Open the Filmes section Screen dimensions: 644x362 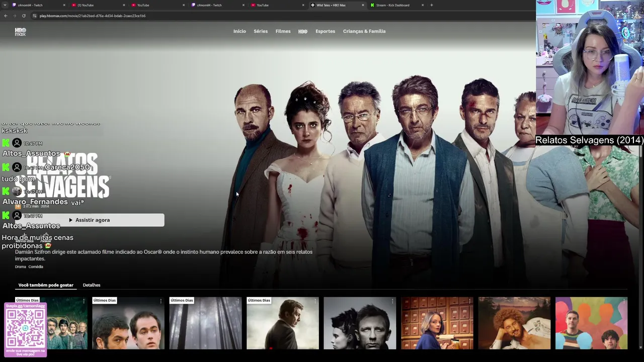pyautogui.click(x=283, y=31)
